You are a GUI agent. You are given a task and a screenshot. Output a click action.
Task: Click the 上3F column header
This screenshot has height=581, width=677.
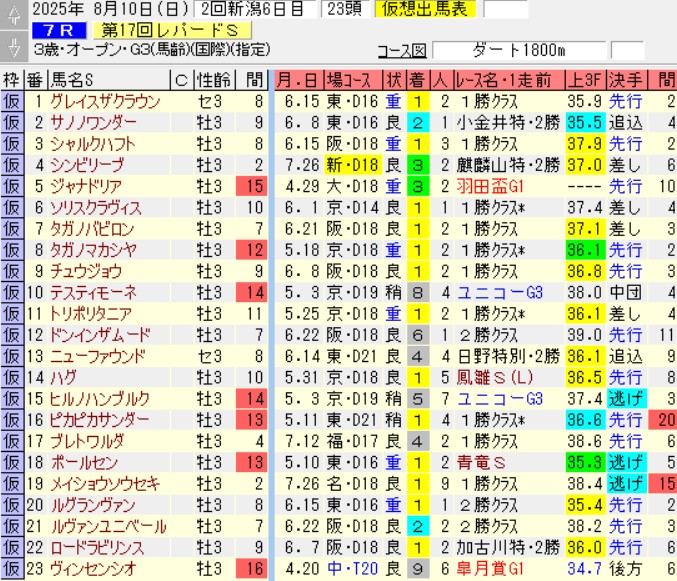coord(584,80)
